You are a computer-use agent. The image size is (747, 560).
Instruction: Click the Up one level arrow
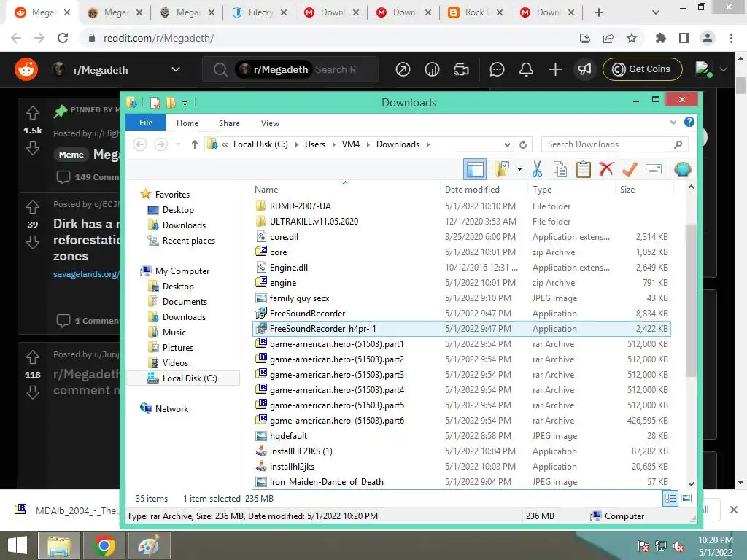[x=194, y=144]
